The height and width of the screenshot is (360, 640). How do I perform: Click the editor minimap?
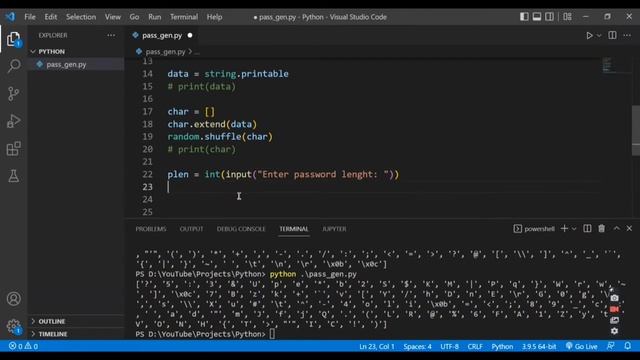coord(616,66)
